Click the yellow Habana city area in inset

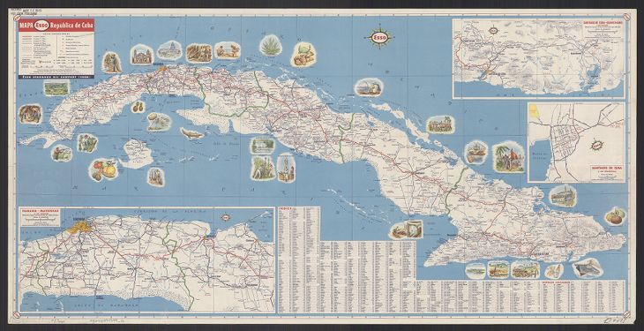tap(79, 227)
